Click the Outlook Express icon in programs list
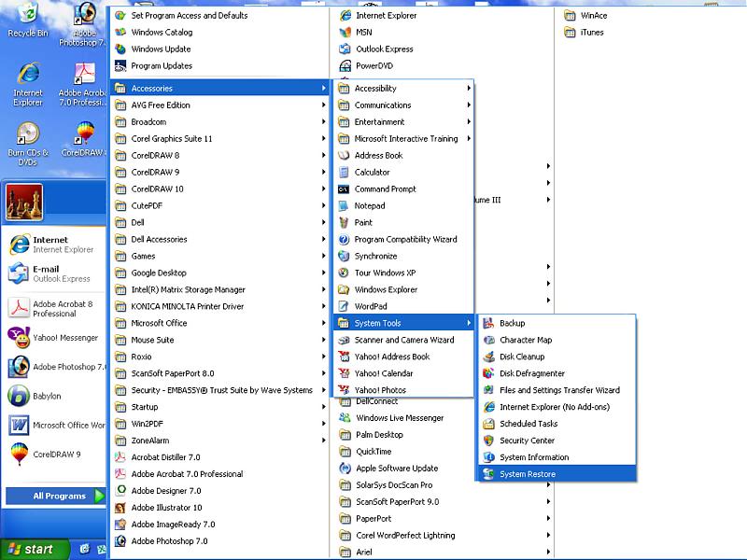747x560 pixels. pyautogui.click(x=345, y=49)
